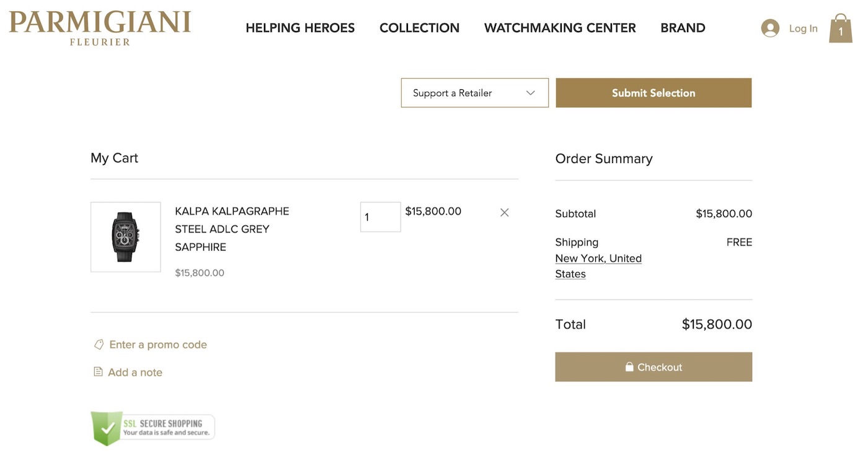Screen dimensions: 868x476
Task: Click the quantity input field
Action: point(380,216)
